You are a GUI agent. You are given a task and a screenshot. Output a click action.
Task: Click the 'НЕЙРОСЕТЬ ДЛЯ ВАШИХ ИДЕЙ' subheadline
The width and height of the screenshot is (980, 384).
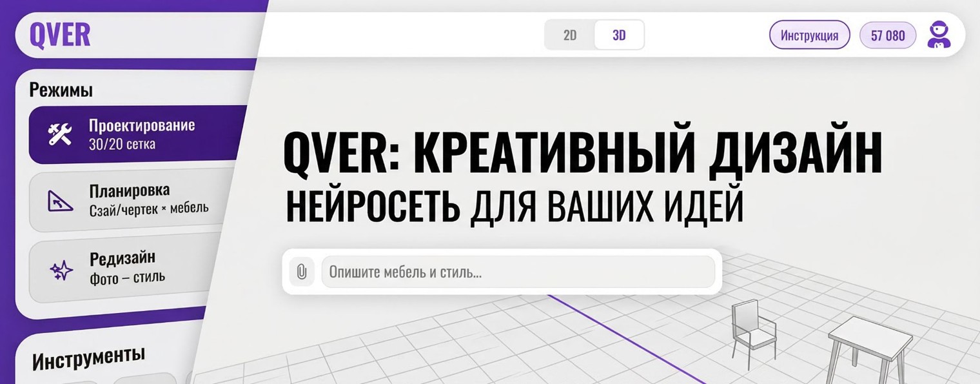click(514, 205)
